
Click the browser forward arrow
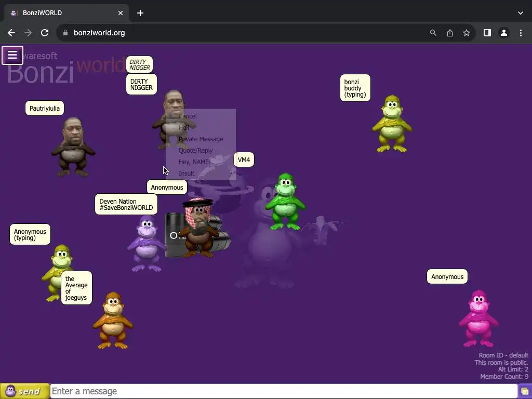point(28,33)
